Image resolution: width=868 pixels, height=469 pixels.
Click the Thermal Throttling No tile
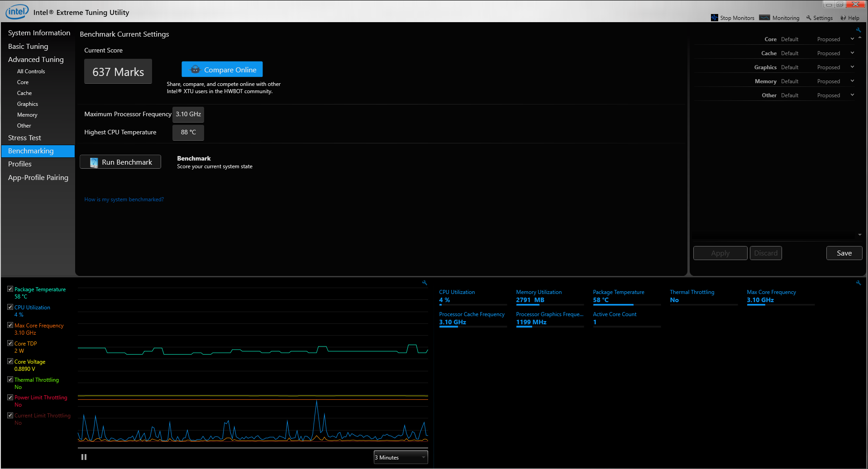[704, 297]
